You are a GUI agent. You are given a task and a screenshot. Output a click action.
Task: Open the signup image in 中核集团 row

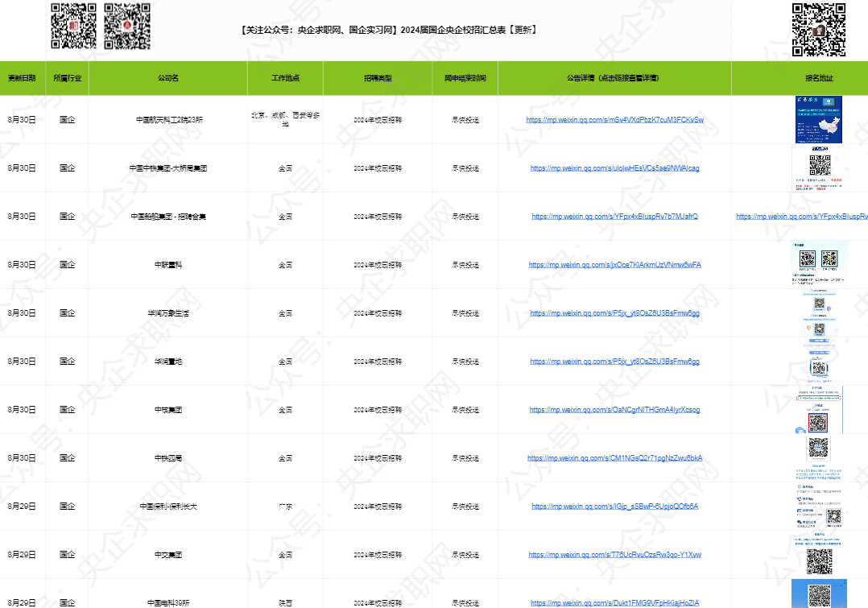coord(820,410)
